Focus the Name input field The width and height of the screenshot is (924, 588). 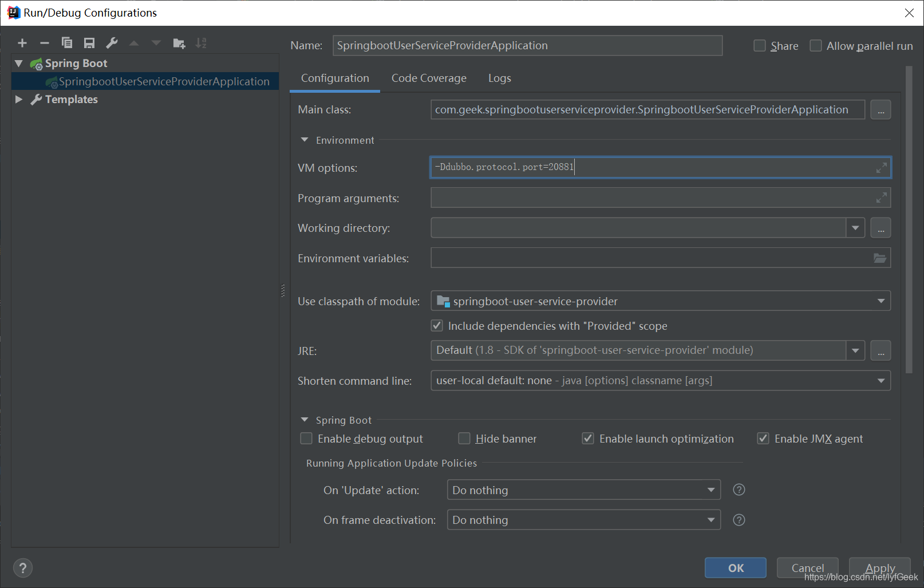527,46
